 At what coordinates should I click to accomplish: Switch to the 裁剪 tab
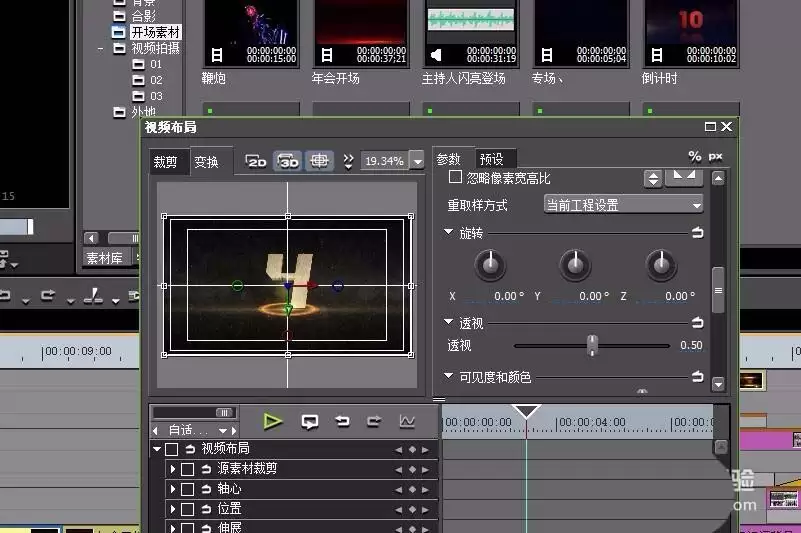pyautogui.click(x=165, y=162)
